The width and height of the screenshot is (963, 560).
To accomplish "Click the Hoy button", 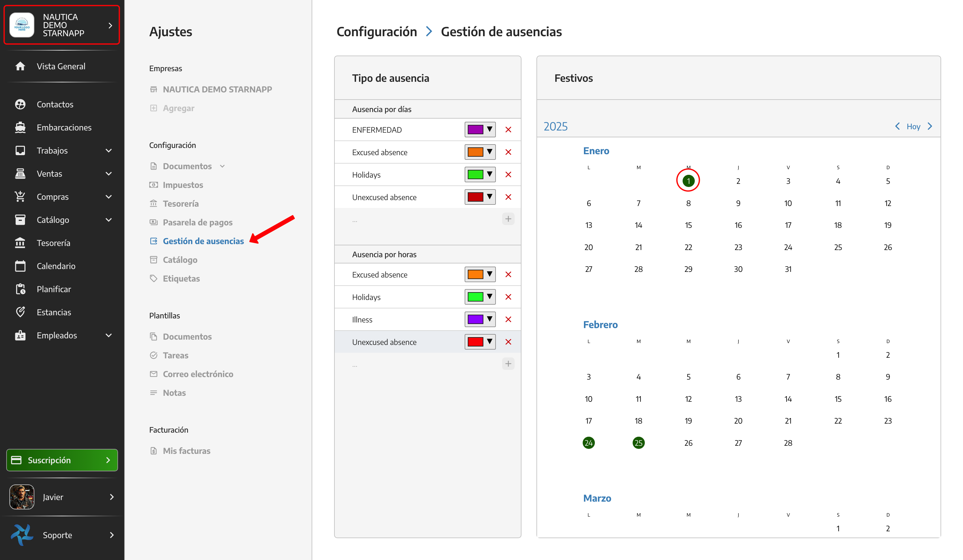I will click(913, 126).
